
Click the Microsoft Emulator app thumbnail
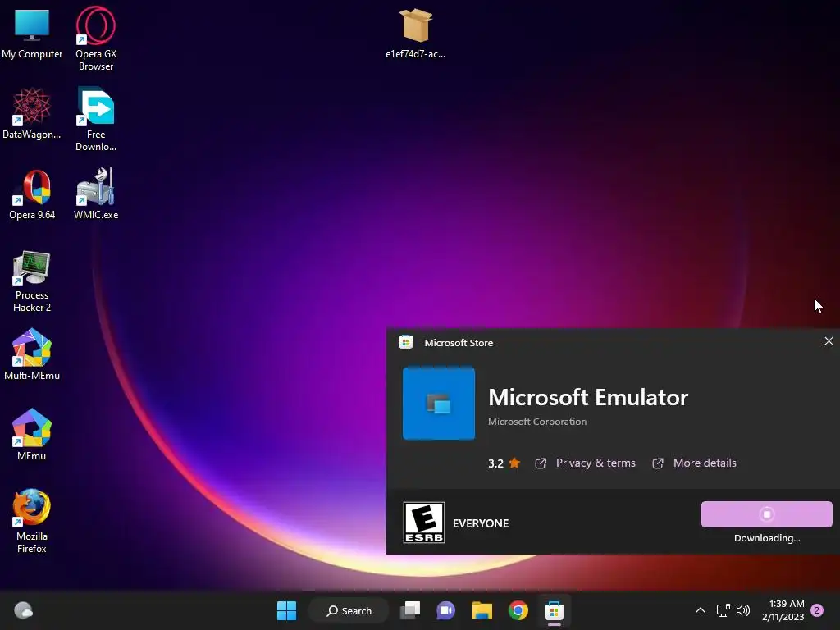439,404
